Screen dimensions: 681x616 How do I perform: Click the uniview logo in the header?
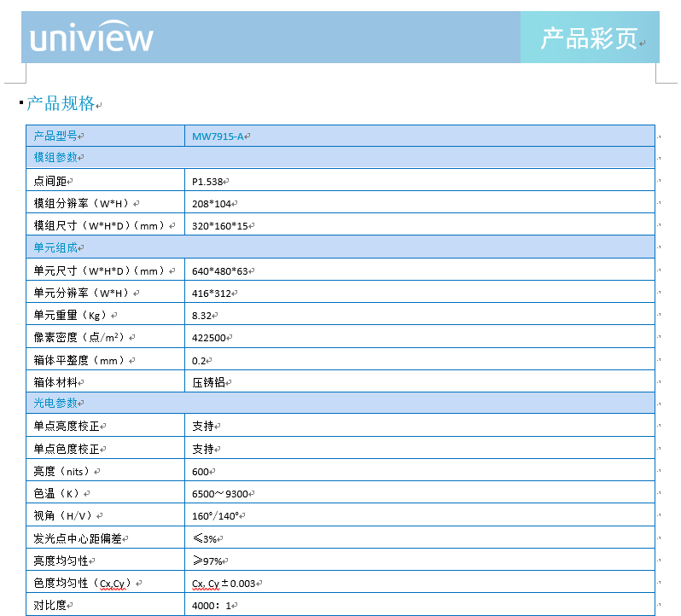[91, 38]
